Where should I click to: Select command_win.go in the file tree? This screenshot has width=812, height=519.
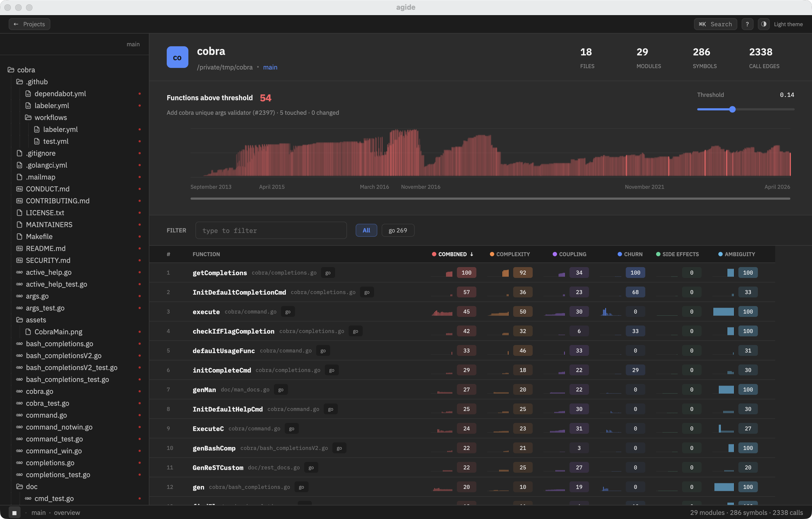(54, 451)
